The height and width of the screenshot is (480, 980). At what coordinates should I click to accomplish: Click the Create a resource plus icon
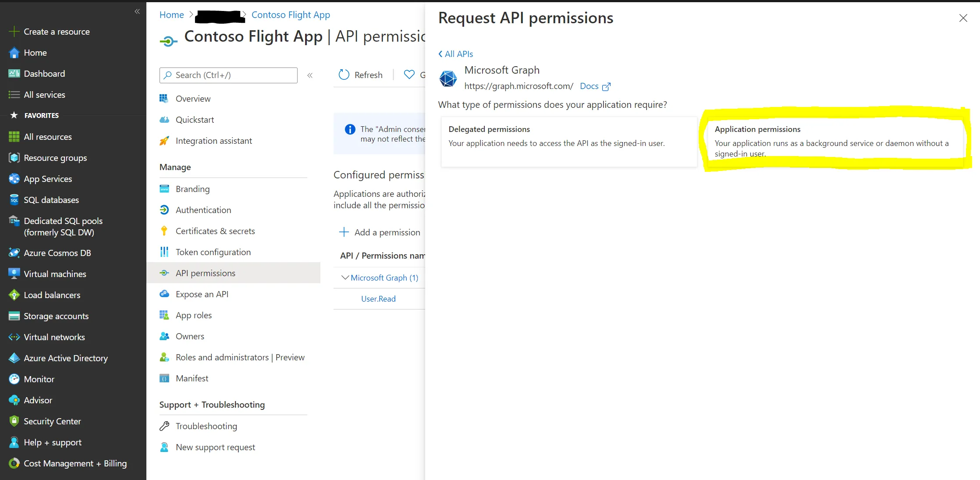[x=14, y=32]
